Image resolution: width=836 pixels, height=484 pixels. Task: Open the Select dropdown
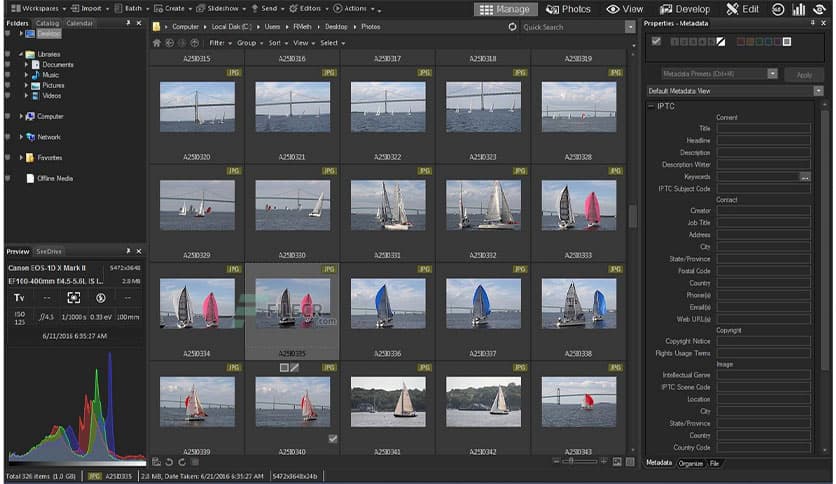click(x=332, y=43)
